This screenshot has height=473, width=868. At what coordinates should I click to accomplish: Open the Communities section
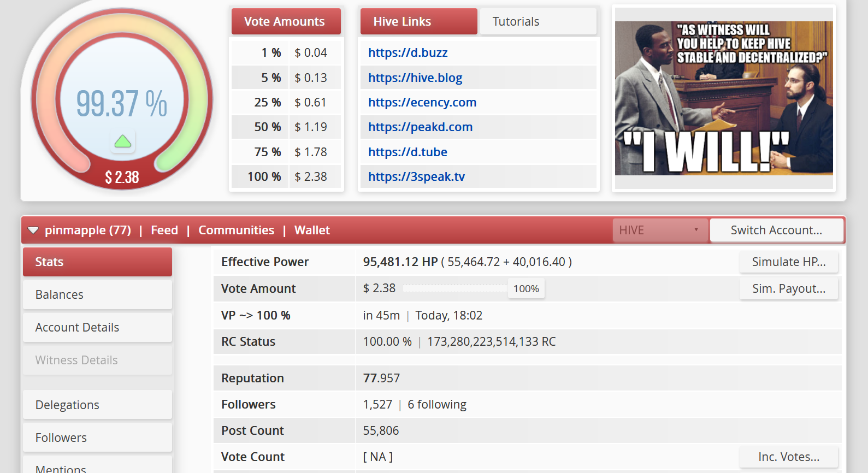(237, 230)
